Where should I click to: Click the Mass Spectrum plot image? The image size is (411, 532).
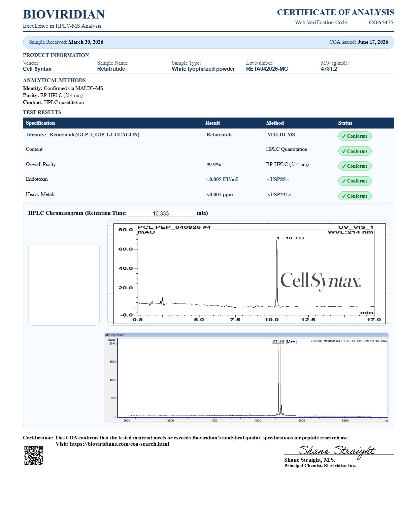coord(246,378)
